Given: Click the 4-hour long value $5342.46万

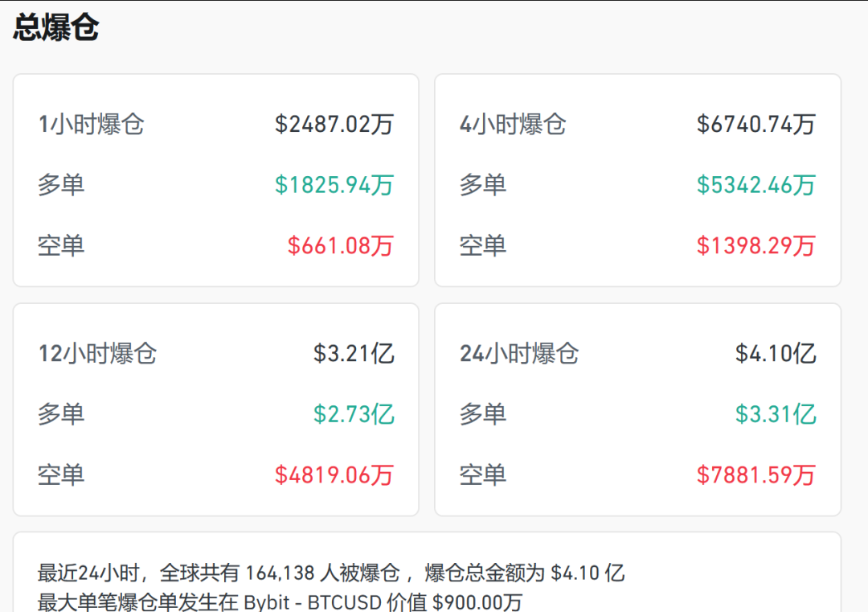Looking at the screenshot, I should tap(755, 185).
